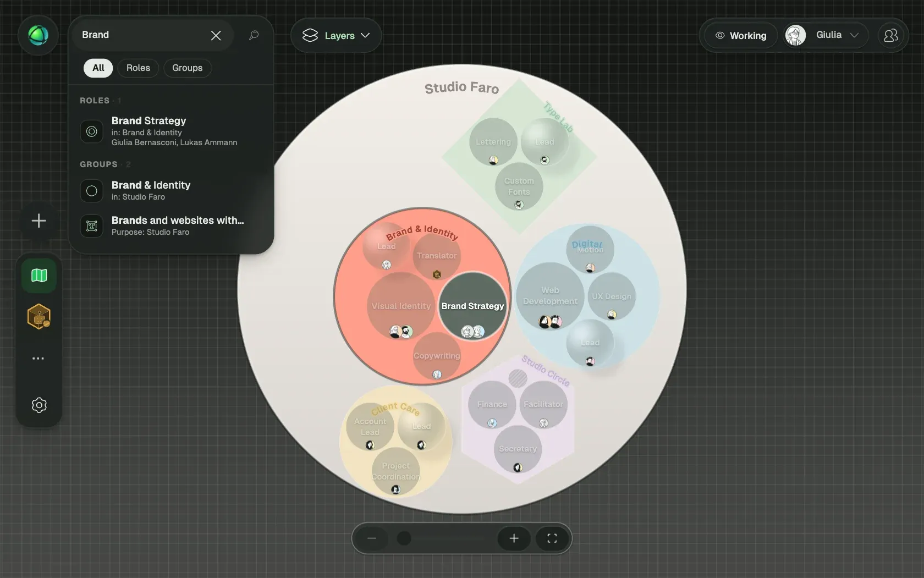Open the Brand Strategy role result
Viewport: 924px width, 578px height.
[171, 131]
